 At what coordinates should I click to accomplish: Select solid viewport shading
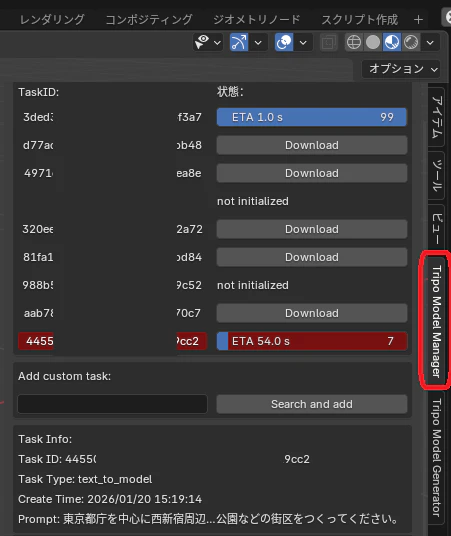[x=373, y=42]
